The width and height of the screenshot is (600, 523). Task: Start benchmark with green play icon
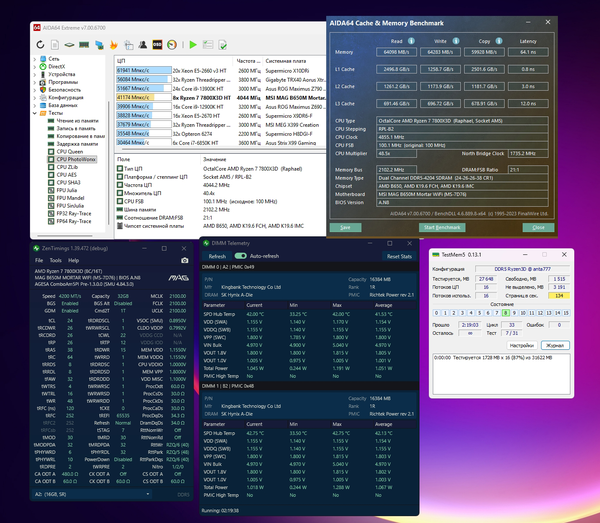pos(193,45)
